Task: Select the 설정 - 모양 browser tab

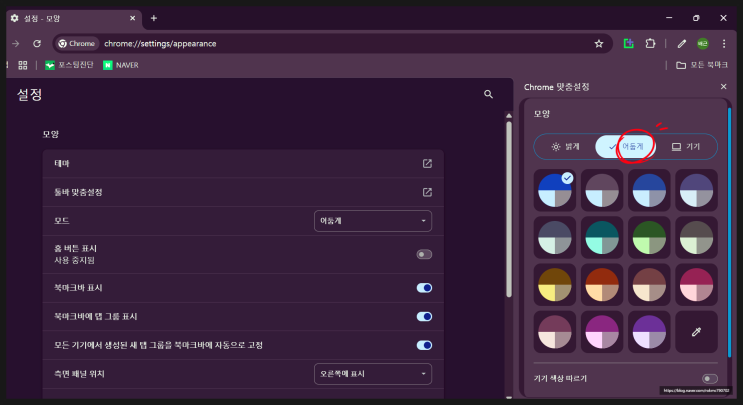Action: [73, 18]
